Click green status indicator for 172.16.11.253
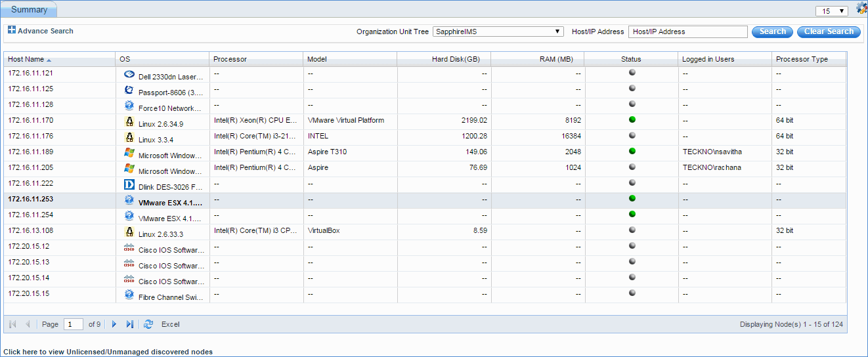 click(x=632, y=198)
